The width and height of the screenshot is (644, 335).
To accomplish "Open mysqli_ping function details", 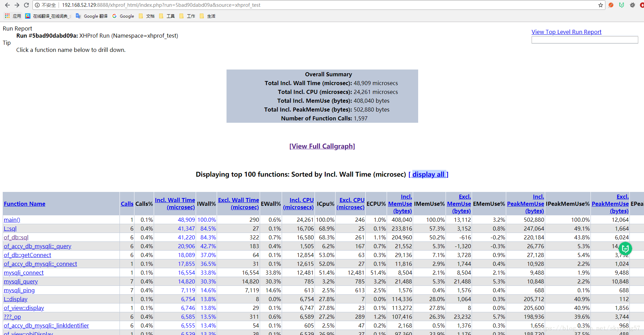I will coord(19,290).
